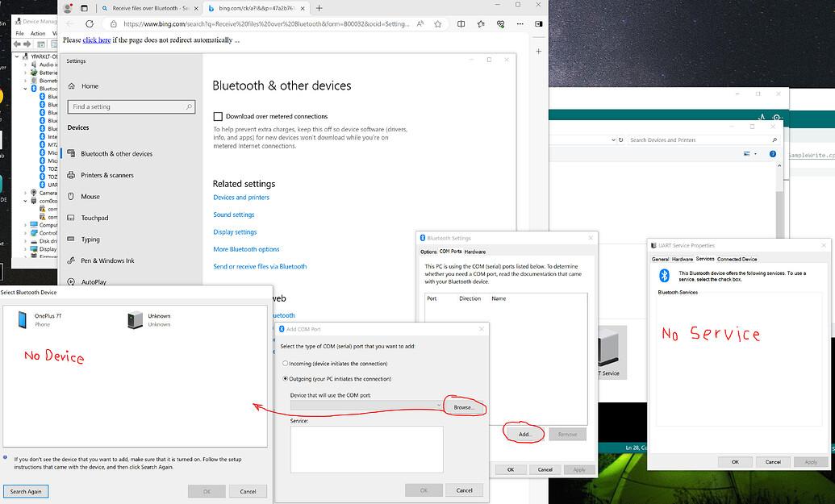Check Download over metered connections
835x504 pixels.
218,115
